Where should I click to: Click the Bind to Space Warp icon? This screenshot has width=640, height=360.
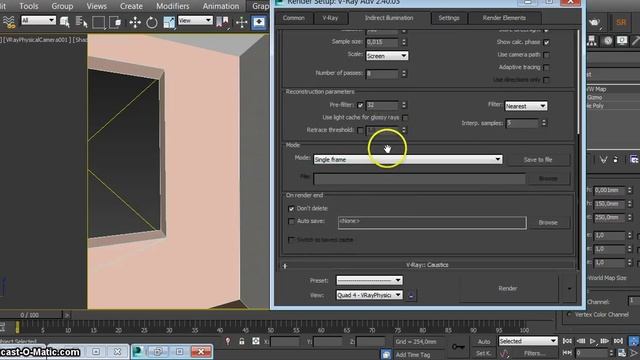point(9,22)
